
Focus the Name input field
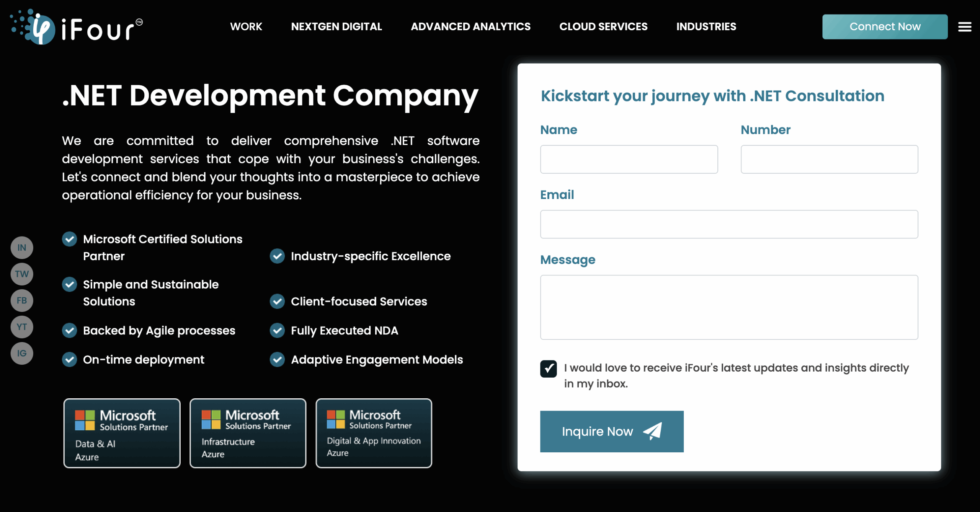629,159
